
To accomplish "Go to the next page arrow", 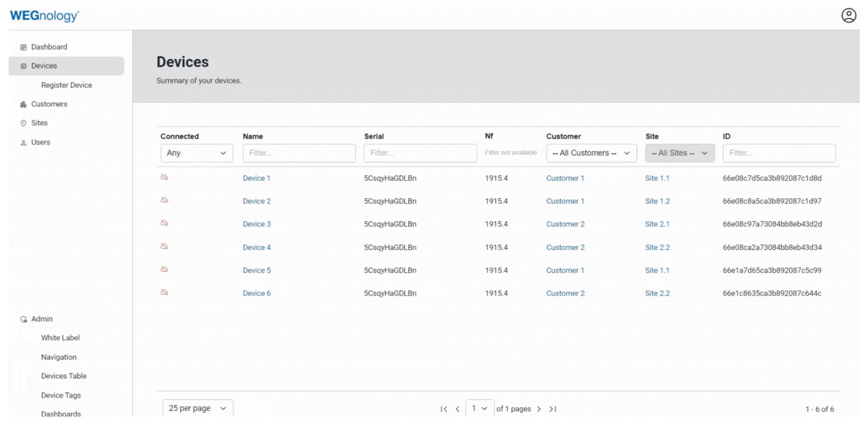I will click(539, 409).
